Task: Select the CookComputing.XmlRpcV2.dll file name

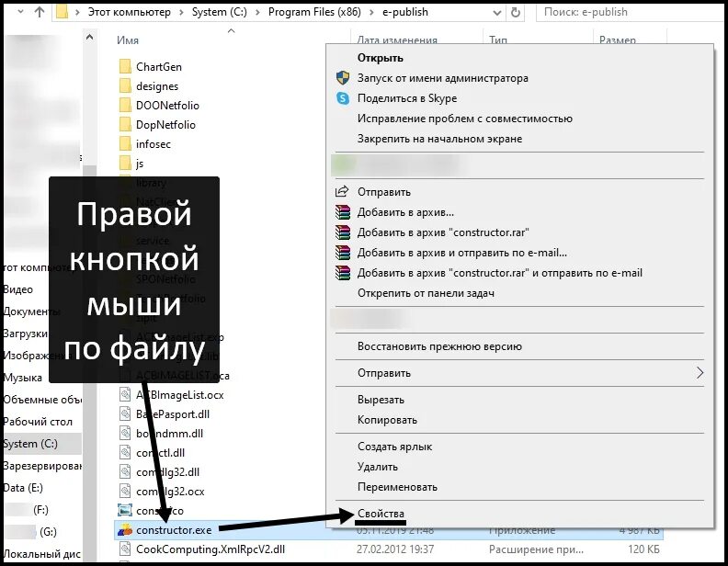Action: click(x=210, y=549)
